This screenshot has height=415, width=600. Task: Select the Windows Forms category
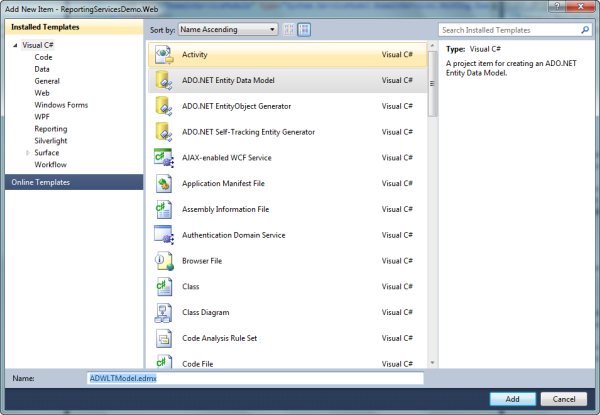61,105
